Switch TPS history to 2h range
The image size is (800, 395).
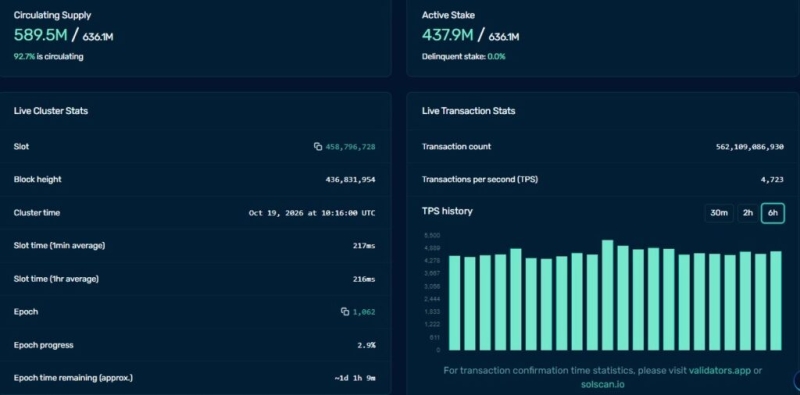[x=747, y=213]
